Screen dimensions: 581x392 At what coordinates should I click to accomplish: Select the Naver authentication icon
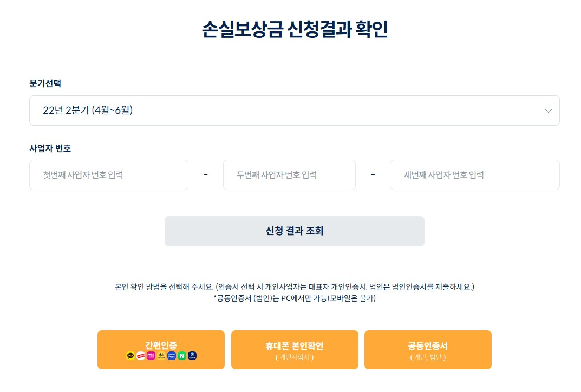[x=182, y=356]
